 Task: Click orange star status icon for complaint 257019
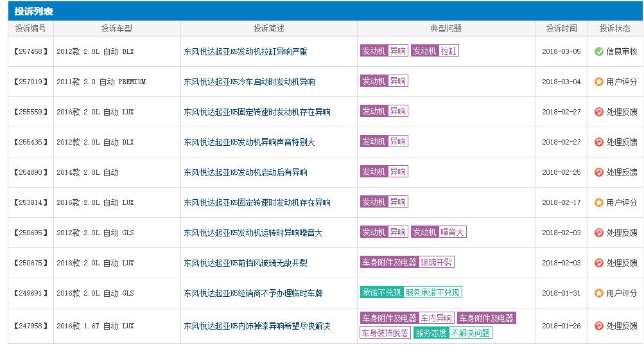coord(599,82)
